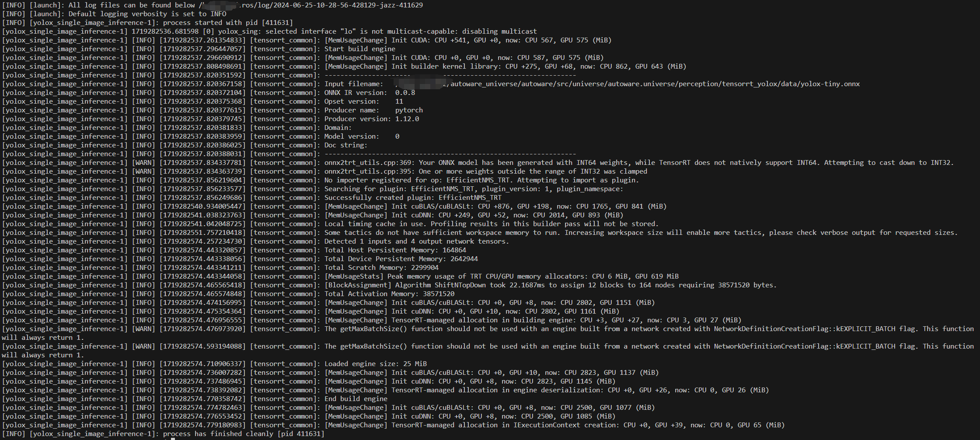Click '[BlockAssignment] Algorithm ShiftNTopDown' line
This screenshot has width=980, height=440.
tap(390, 285)
